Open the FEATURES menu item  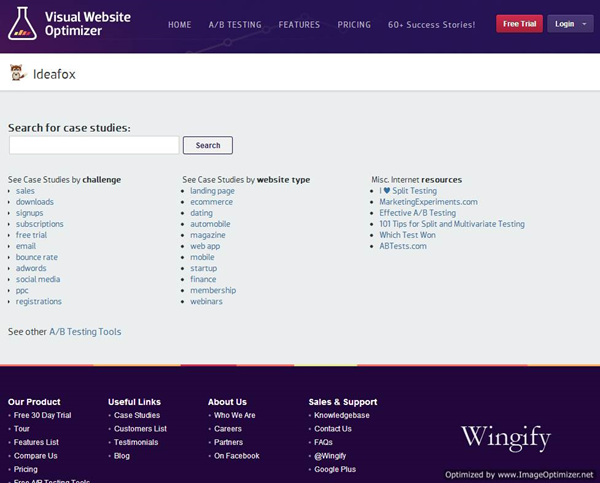(x=299, y=25)
